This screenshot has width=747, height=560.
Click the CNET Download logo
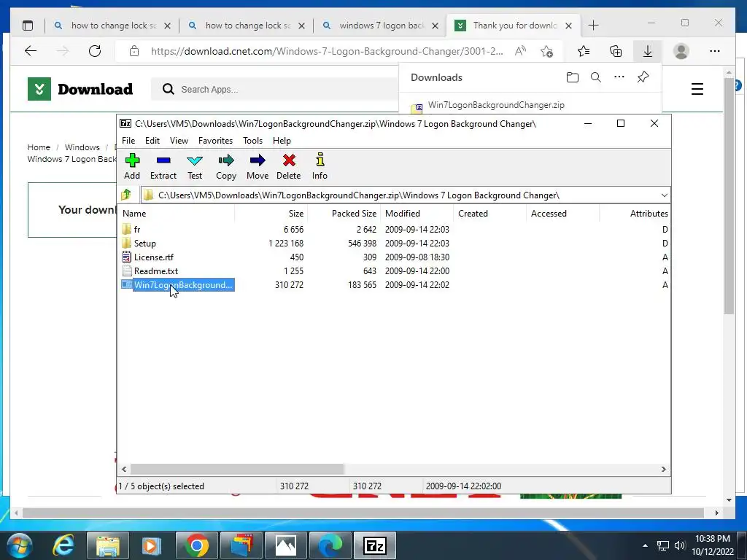point(80,89)
